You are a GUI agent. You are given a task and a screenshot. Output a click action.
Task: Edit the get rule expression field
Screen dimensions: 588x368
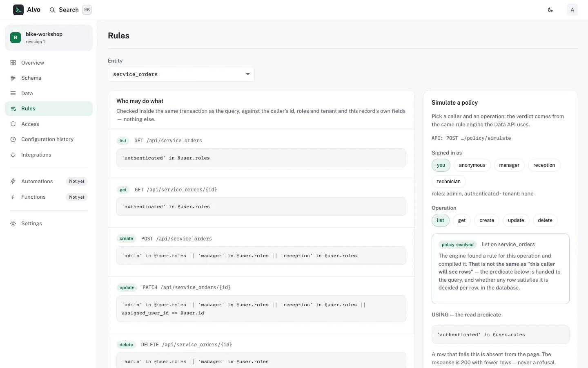coord(261,207)
